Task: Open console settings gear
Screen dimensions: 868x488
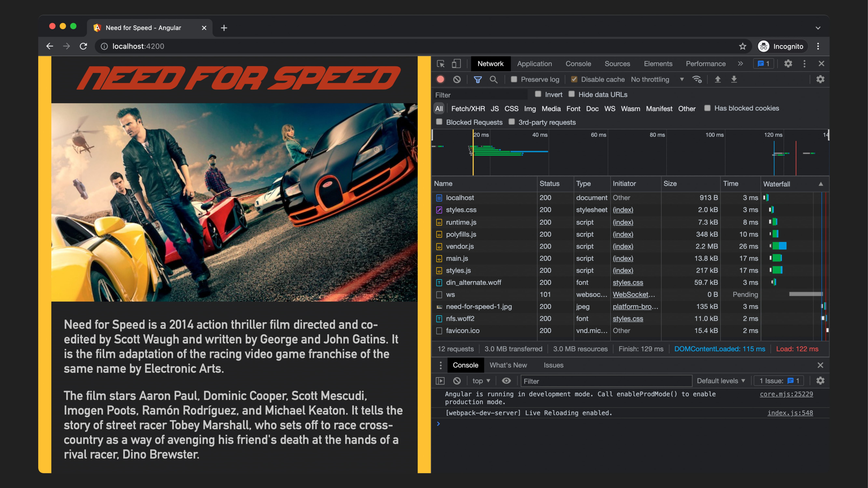Action: (820, 381)
